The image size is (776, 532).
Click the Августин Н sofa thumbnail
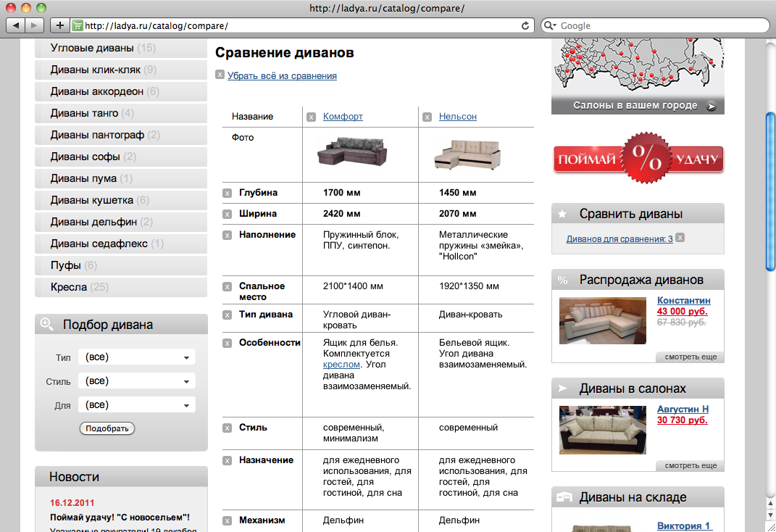click(603, 430)
